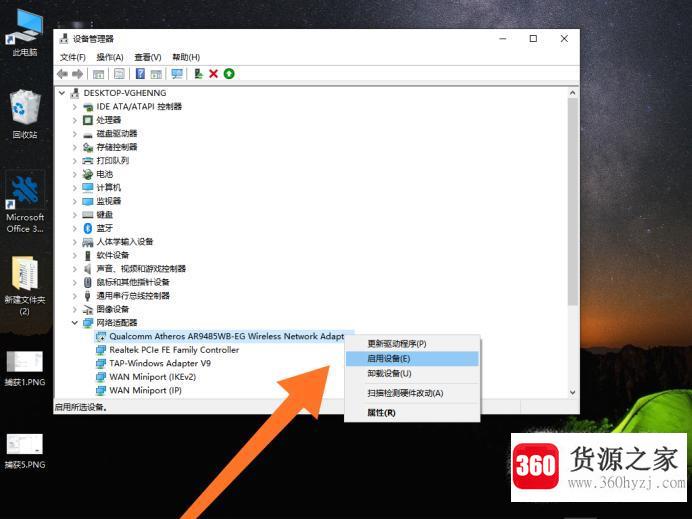
Task: Select Realtek PCIe FE Family Controller
Action: 174,350
